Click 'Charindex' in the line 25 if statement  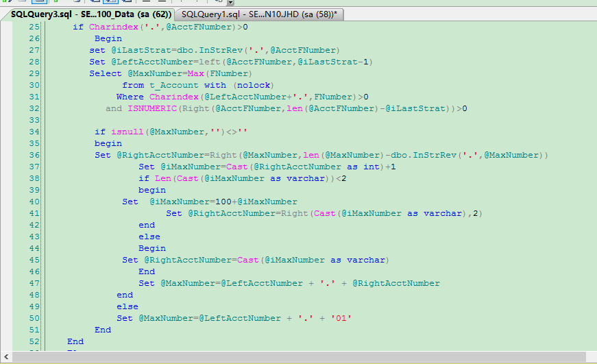point(114,27)
